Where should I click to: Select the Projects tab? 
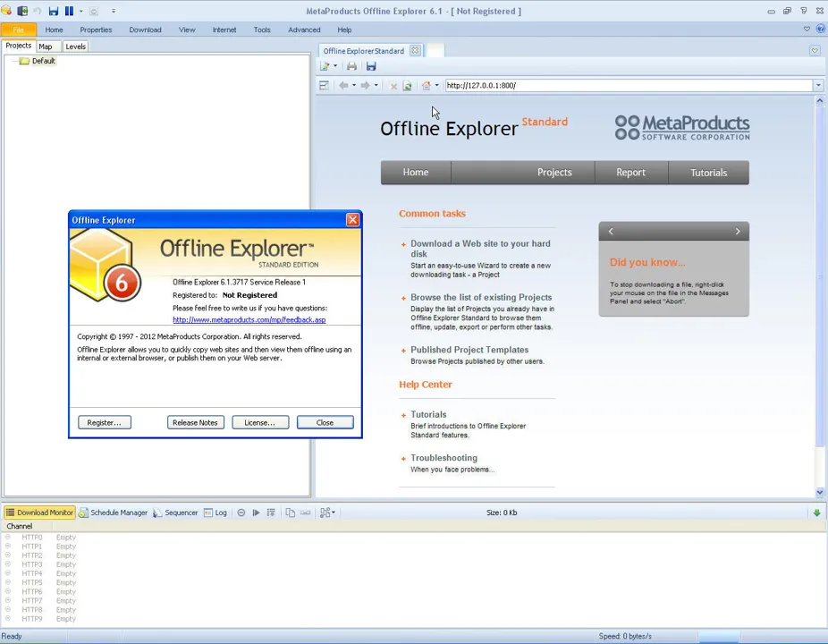point(19,46)
